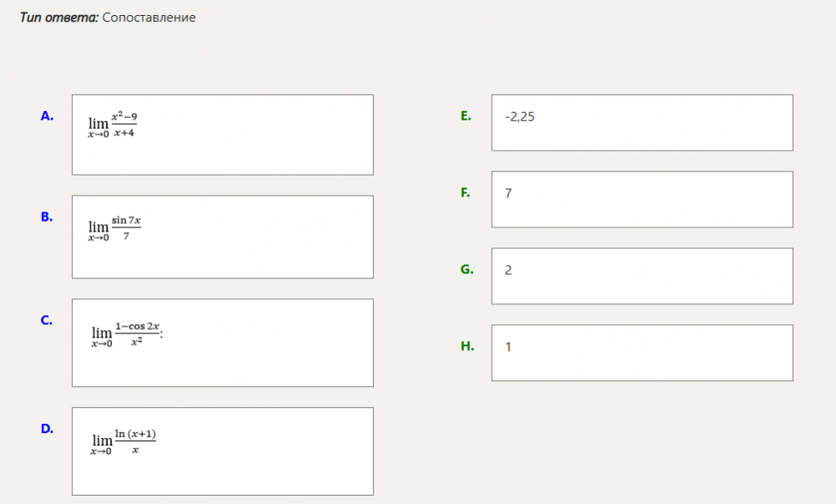Screen dimensions: 836x504
Task: Click the fraction sin 7x over 7
Action: point(126,227)
